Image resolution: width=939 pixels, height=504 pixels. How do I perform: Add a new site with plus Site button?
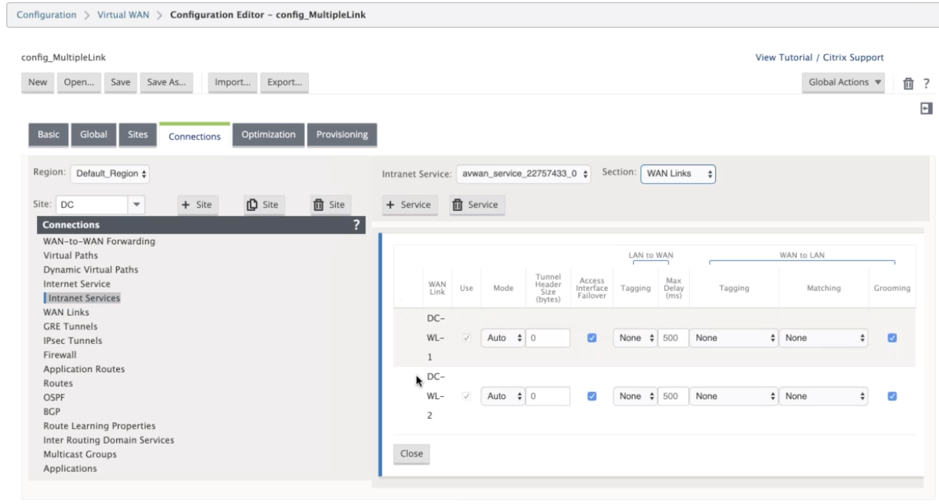[197, 205]
